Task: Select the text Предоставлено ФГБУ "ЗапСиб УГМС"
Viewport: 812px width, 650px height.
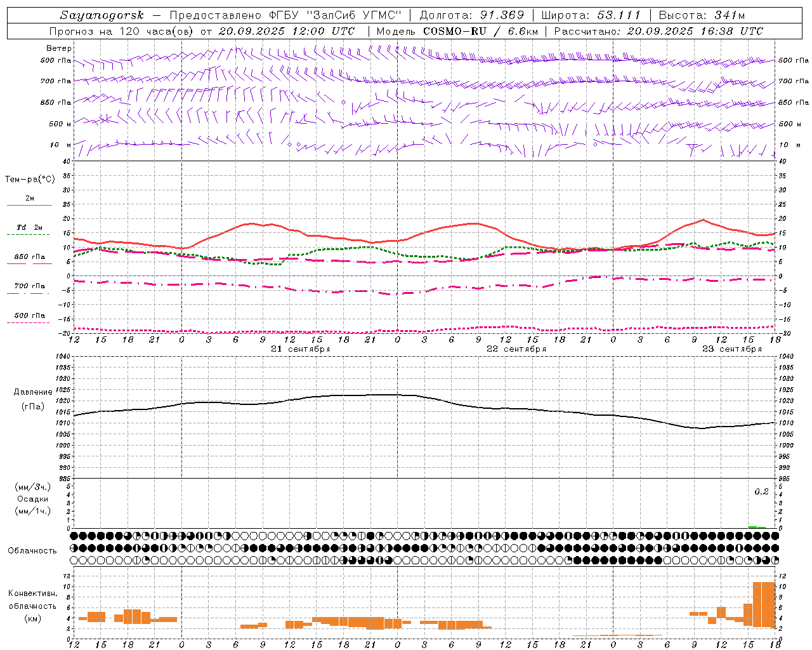Action: point(284,15)
